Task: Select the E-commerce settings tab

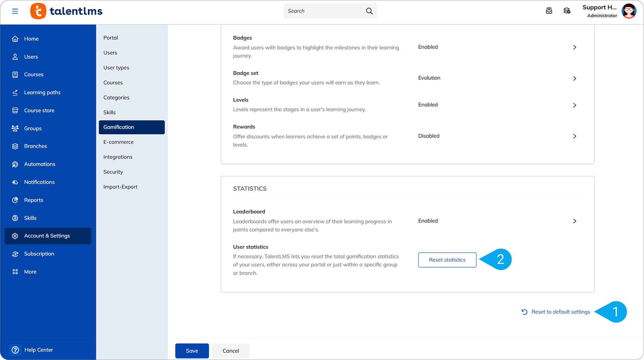Action: point(118,142)
